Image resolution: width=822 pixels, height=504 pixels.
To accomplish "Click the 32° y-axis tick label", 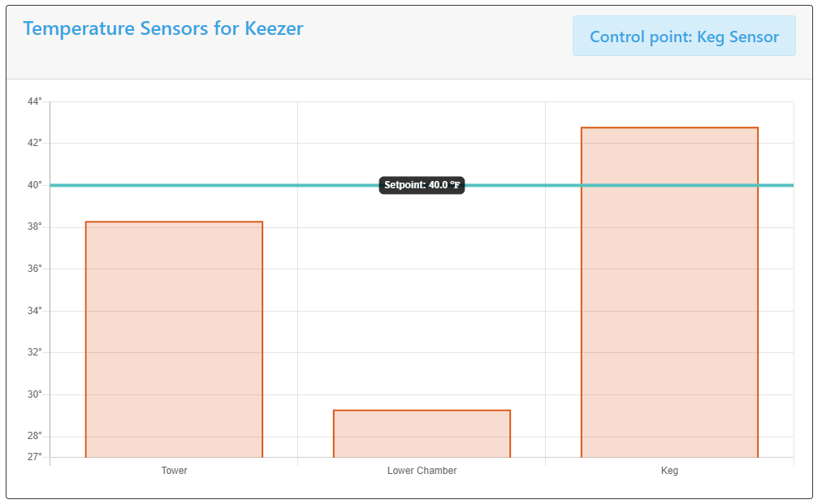I will click(35, 352).
